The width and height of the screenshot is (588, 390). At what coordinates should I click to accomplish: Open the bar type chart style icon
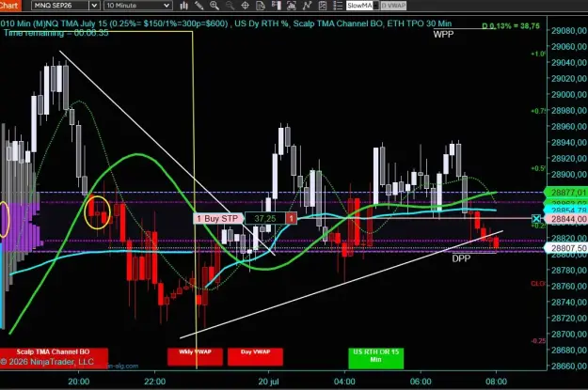(x=184, y=6)
